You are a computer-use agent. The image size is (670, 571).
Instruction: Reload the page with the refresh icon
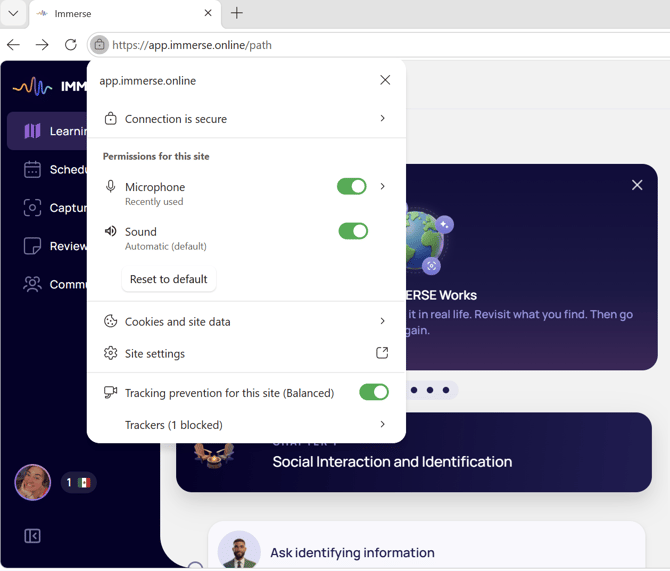tap(71, 44)
